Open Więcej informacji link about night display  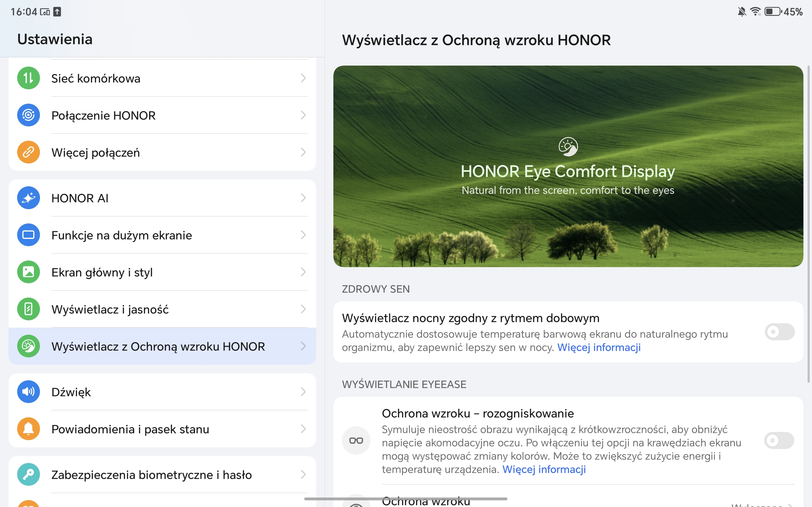pyautogui.click(x=599, y=347)
